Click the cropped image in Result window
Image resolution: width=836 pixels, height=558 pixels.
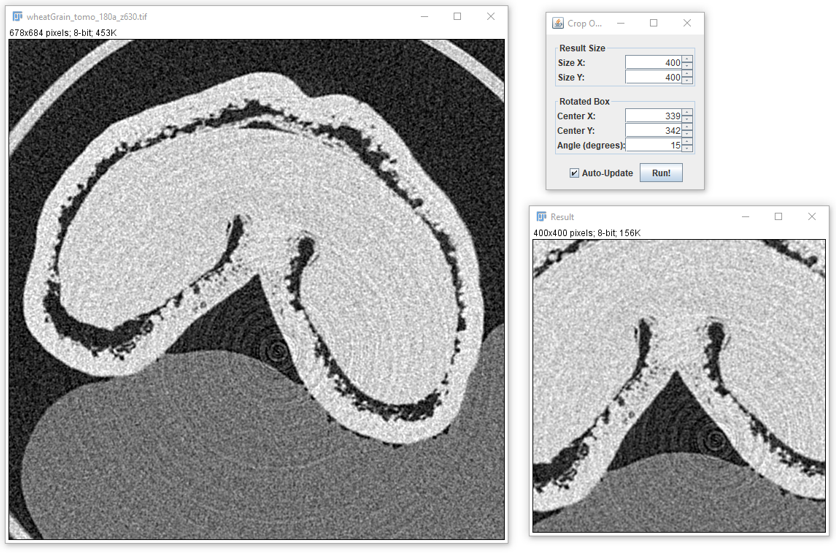tap(679, 385)
